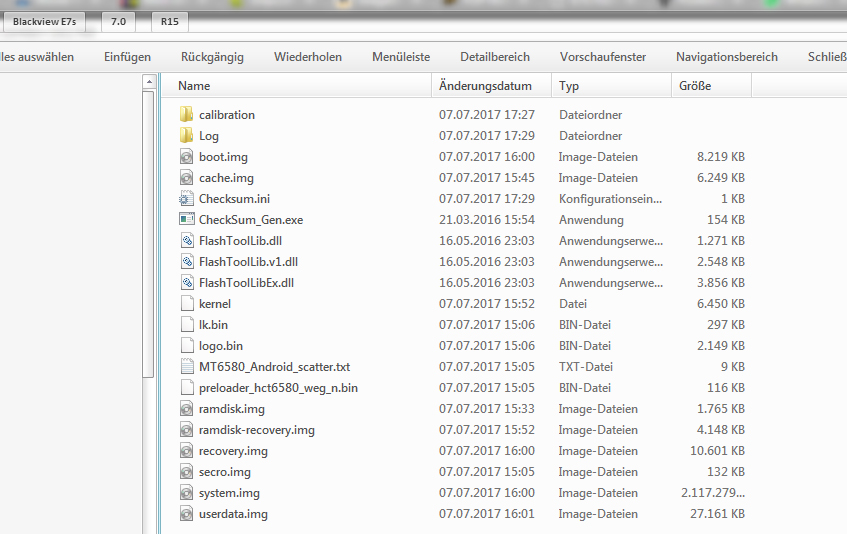Image resolution: width=847 pixels, height=534 pixels.
Task: Click the logo.bin file icon
Action: click(x=186, y=346)
